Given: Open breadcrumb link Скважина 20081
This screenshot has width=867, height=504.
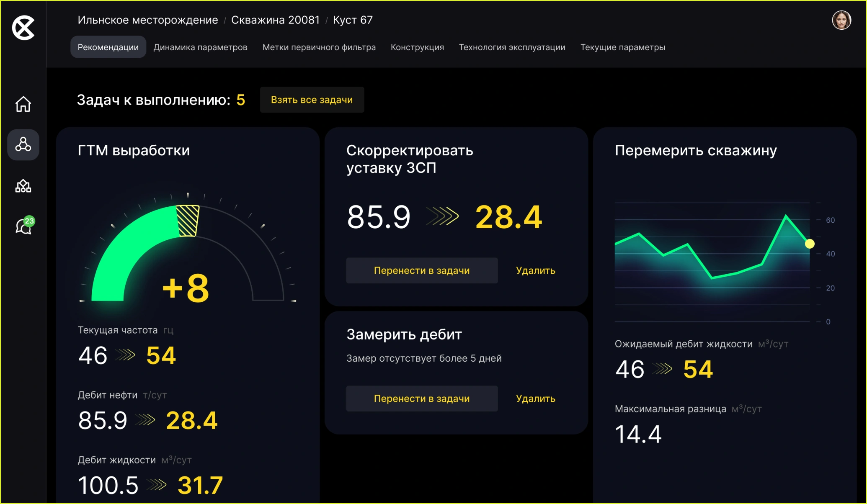Looking at the screenshot, I should pos(275,20).
